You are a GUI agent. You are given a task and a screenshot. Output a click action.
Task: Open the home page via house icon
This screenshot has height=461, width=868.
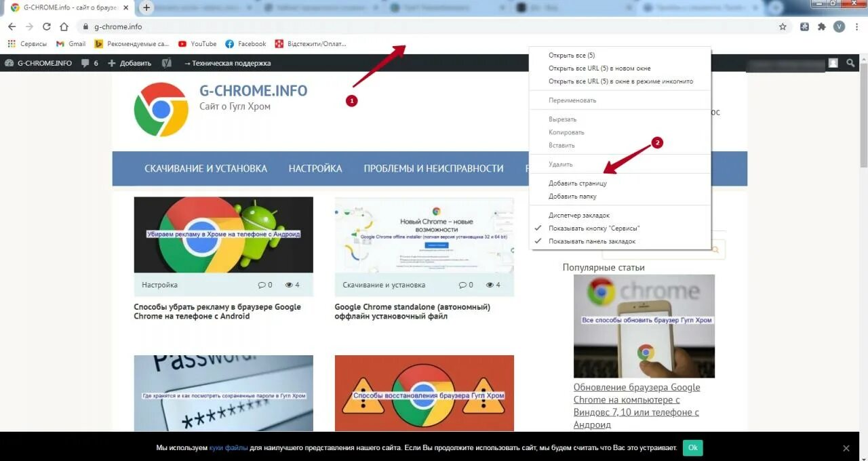pyautogui.click(x=64, y=26)
